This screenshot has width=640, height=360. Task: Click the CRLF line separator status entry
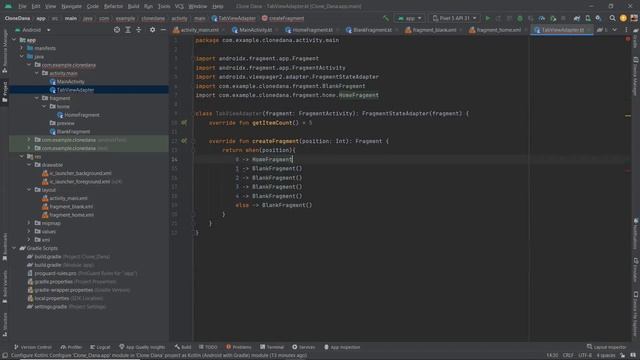pyautogui.click(x=568, y=356)
